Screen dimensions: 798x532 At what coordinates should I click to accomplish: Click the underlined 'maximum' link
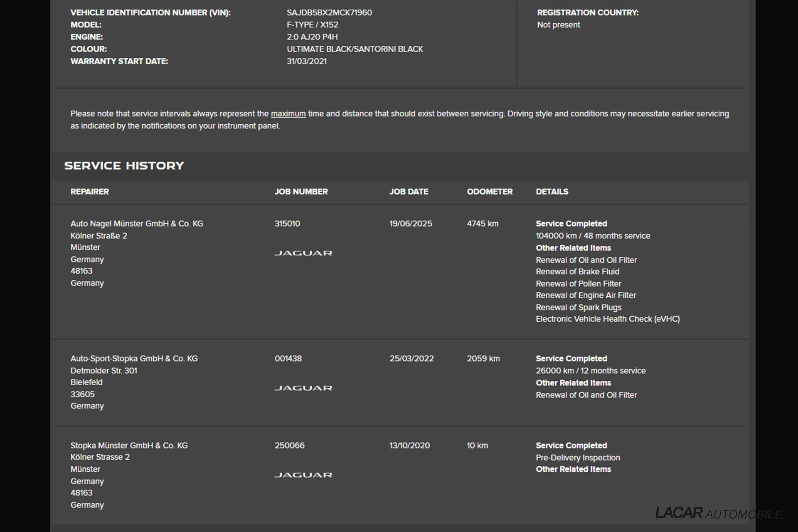pos(288,114)
